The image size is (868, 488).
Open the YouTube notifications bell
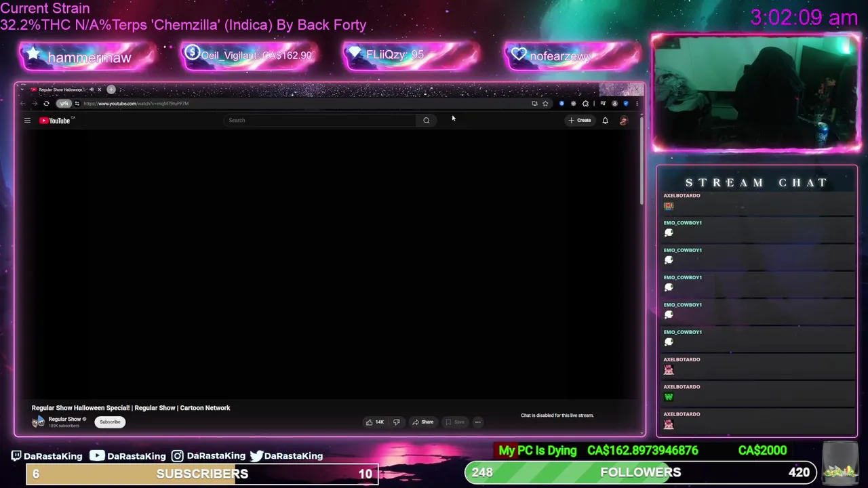[605, 121]
